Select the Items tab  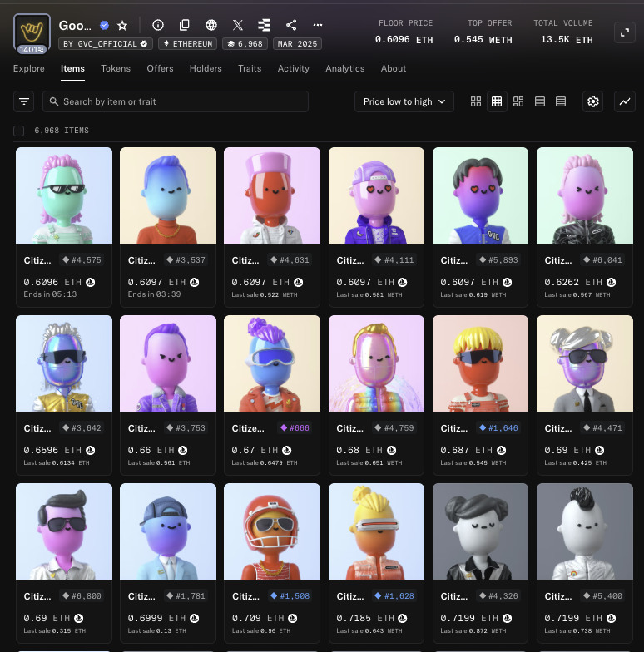tap(72, 68)
